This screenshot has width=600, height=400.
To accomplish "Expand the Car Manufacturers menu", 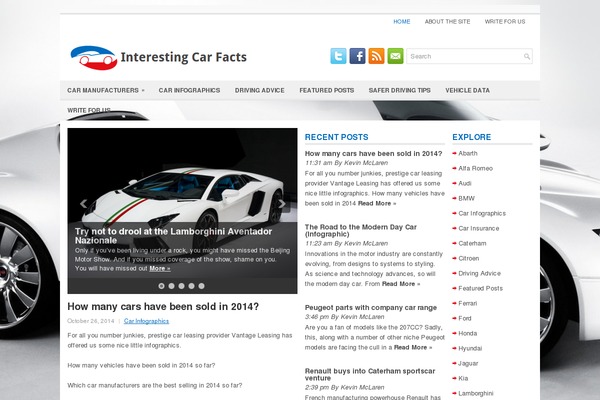I will [106, 90].
